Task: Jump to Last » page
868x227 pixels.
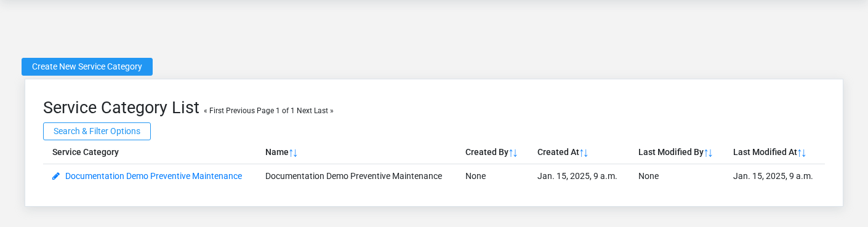Action: pyautogui.click(x=324, y=111)
